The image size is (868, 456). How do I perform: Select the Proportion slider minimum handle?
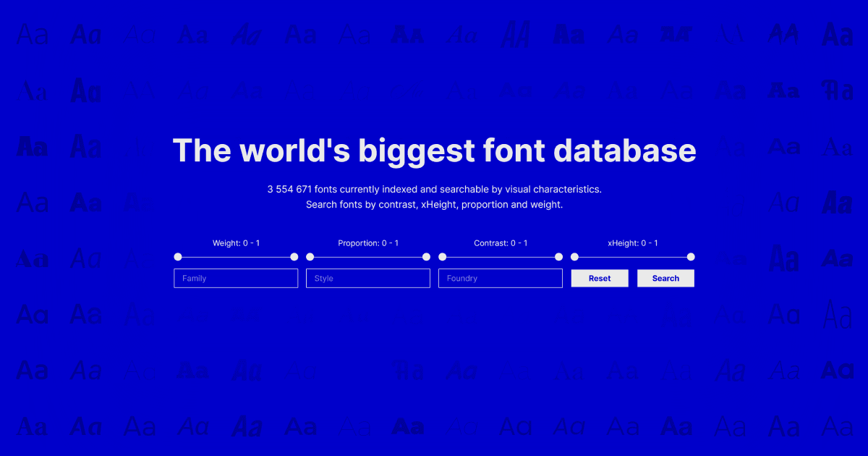pyautogui.click(x=310, y=257)
